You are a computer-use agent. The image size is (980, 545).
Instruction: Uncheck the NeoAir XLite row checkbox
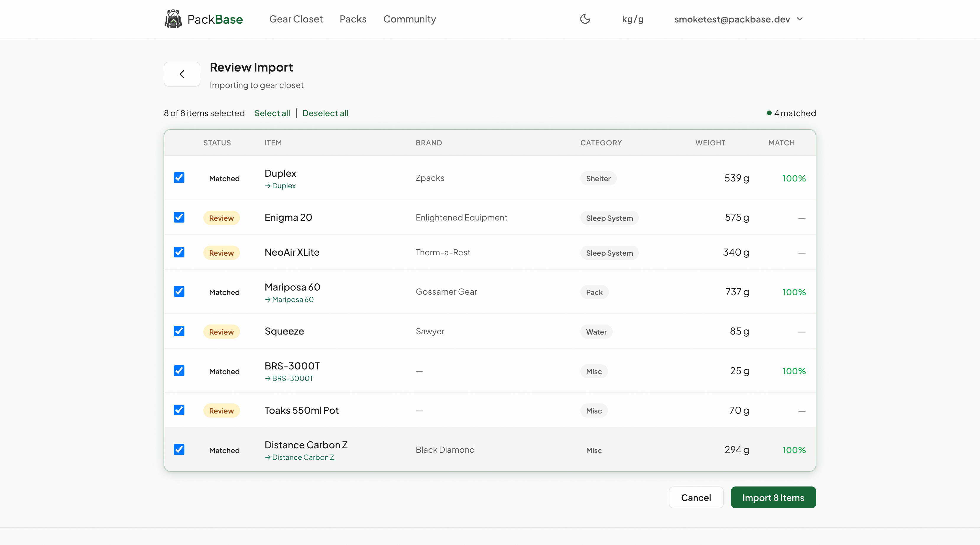[x=179, y=252]
